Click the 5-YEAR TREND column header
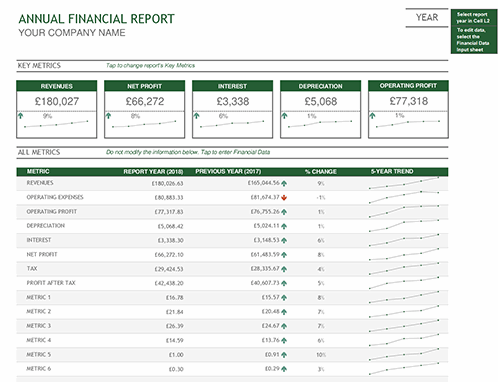This screenshot has width=498, height=382. click(x=392, y=171)
